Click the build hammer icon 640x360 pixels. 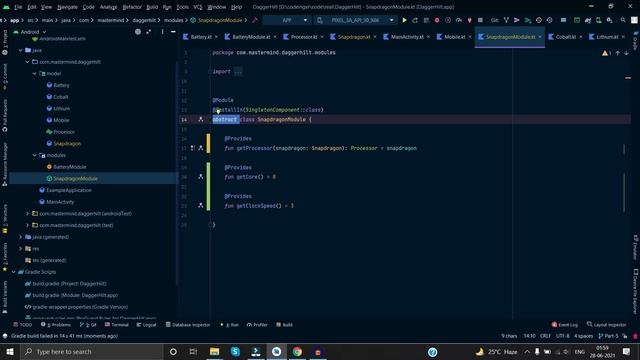(x=255, y=20)
